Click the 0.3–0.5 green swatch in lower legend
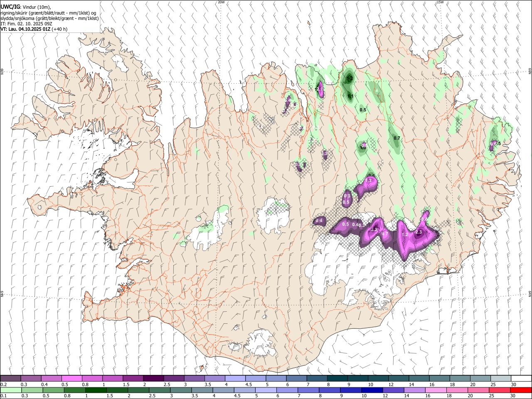Screen dimensions: 532x399 (32, 390)
